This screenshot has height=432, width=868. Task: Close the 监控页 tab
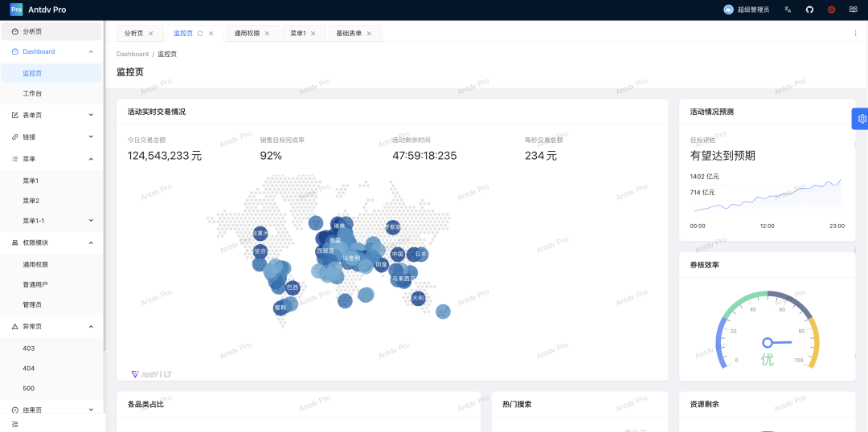pos(211,33)
